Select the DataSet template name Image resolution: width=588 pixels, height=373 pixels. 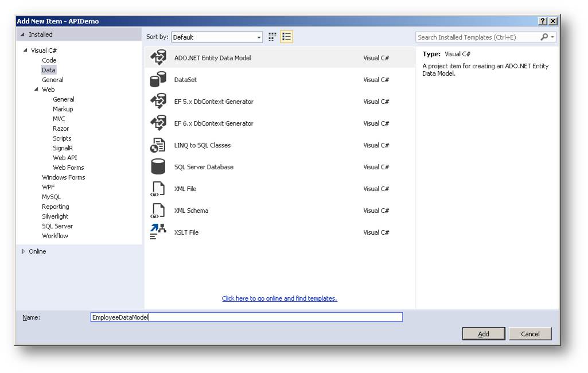click(x=185, y=80)
